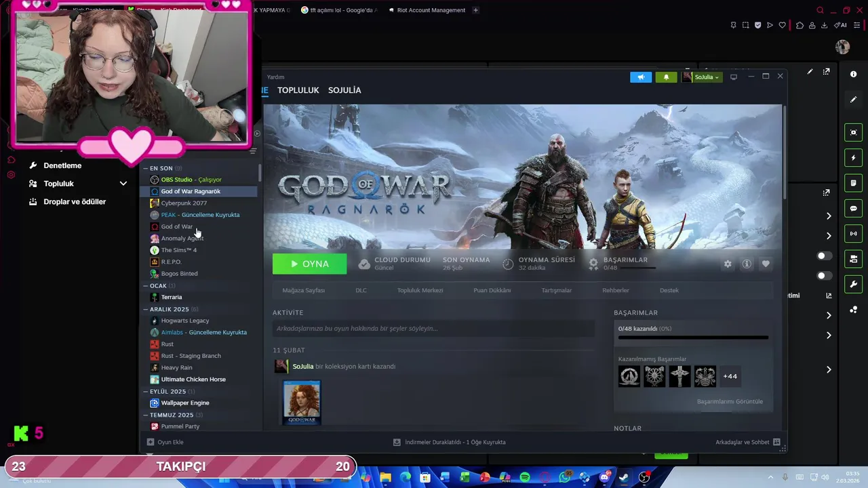Select PEAK in the library list
This screenshot has width=868, height=488.
click(x=199, y=215)
